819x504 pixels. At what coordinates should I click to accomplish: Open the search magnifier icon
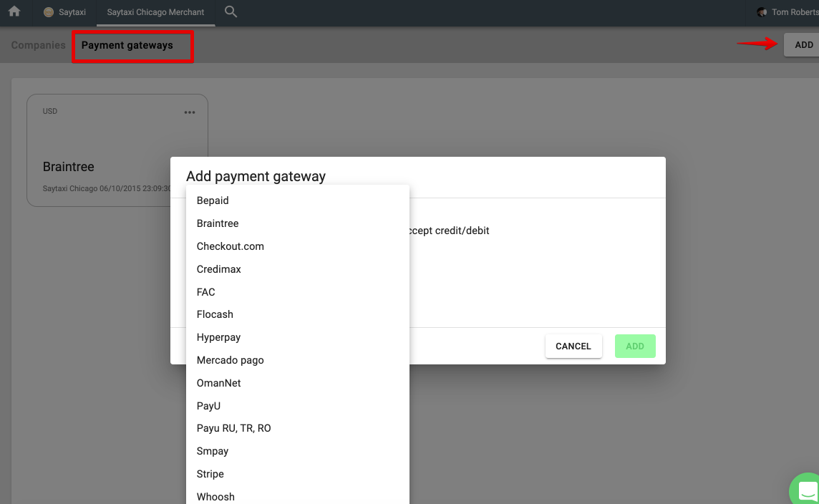click(x=231, y=11)
